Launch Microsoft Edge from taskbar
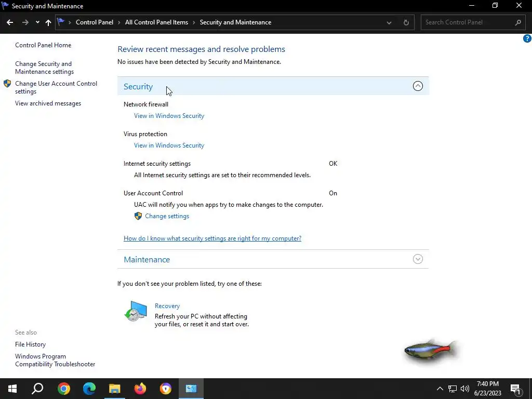The width and height of the screenshot is (532, 399). [x=89, y=389]
